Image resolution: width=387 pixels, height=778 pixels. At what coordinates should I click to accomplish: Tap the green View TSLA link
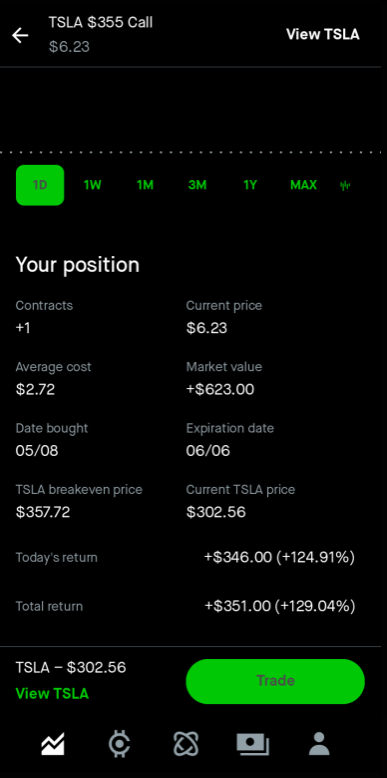pyautogui.click(x=52, y=693)
